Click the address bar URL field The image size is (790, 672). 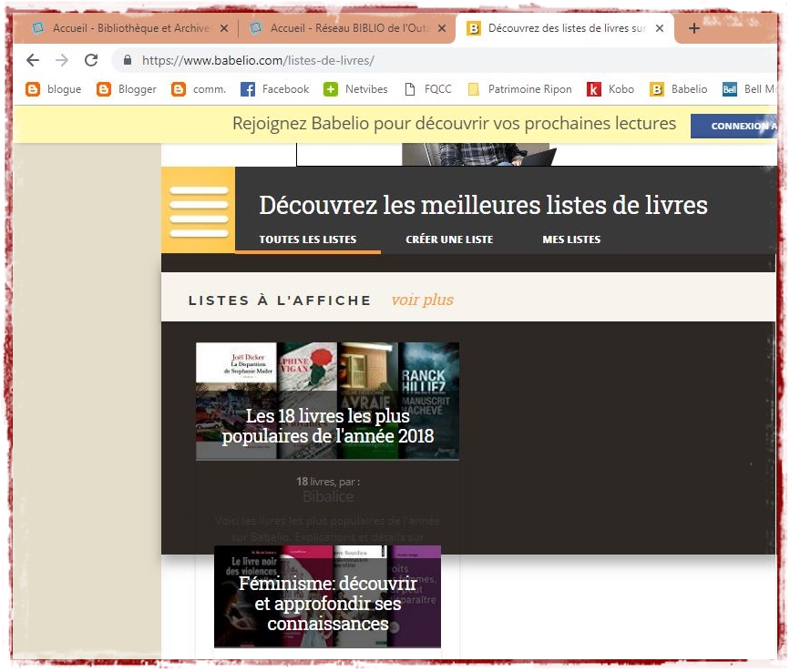pos(444,60)
